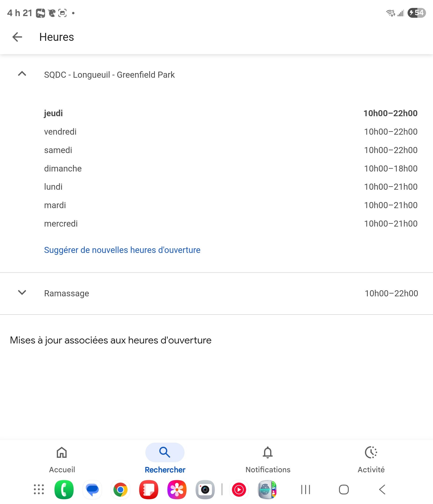Open the Gallery flower icon
The image size is (433, 504).
coord(177,489)
